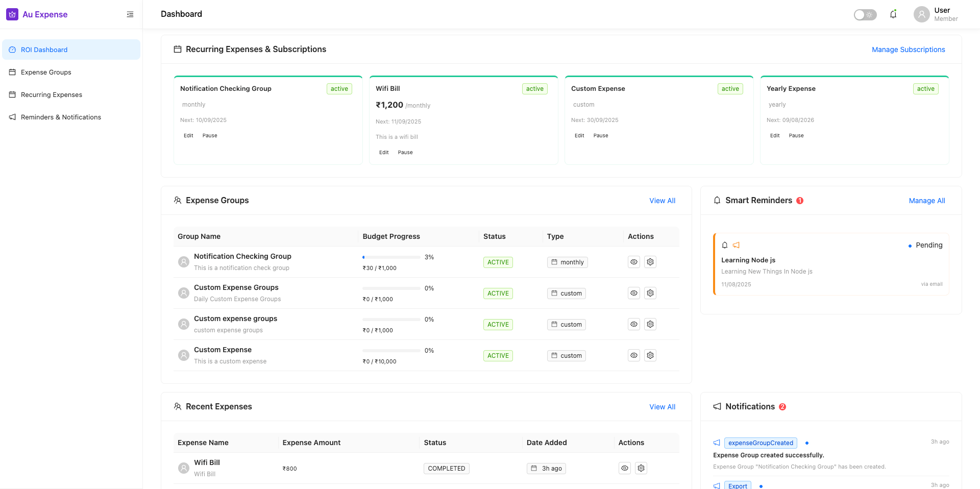980x489 pixels.
Task: Pause the Wifi Bill subscription
Action: click(405, 152)
